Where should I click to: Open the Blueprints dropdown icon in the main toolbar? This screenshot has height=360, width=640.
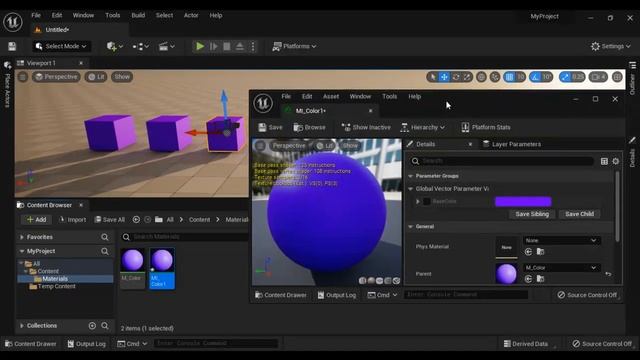(140, 47)
